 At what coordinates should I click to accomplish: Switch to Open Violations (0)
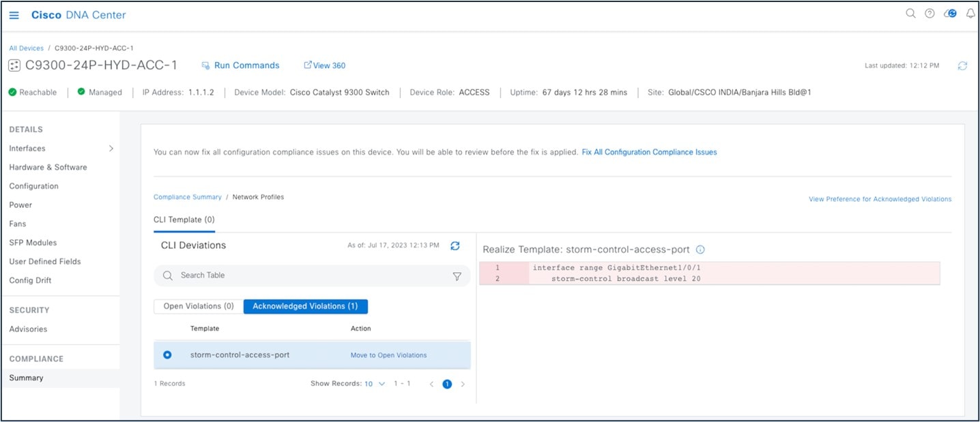pos(199,306)
